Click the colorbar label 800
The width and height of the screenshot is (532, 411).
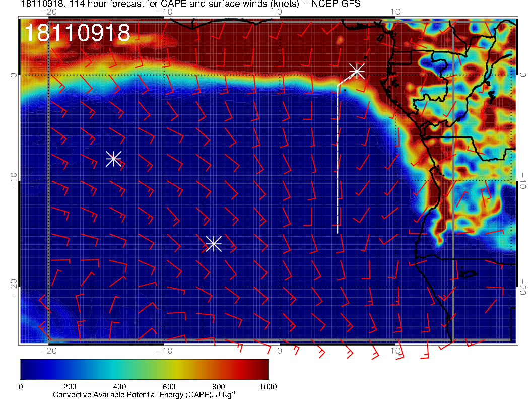pyautogui.click(x=219, y=387)
